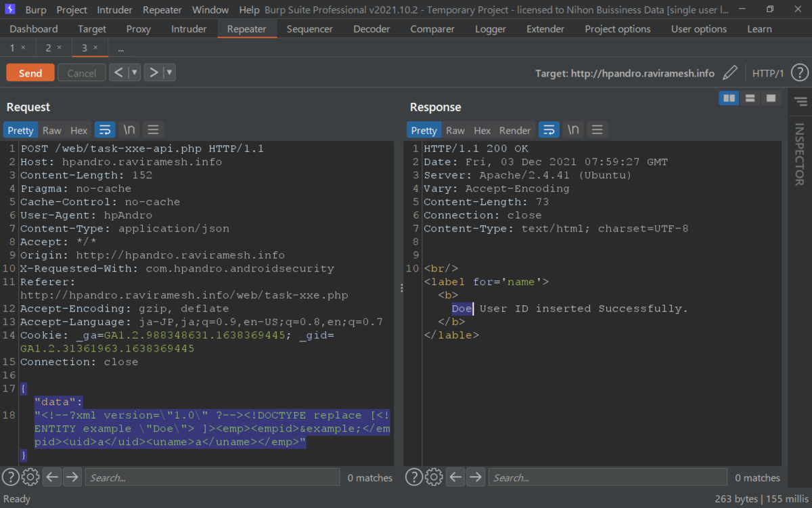Switch to Learn tab
The width and height of the screenshot is (812, 508).
tap(759, 29)
